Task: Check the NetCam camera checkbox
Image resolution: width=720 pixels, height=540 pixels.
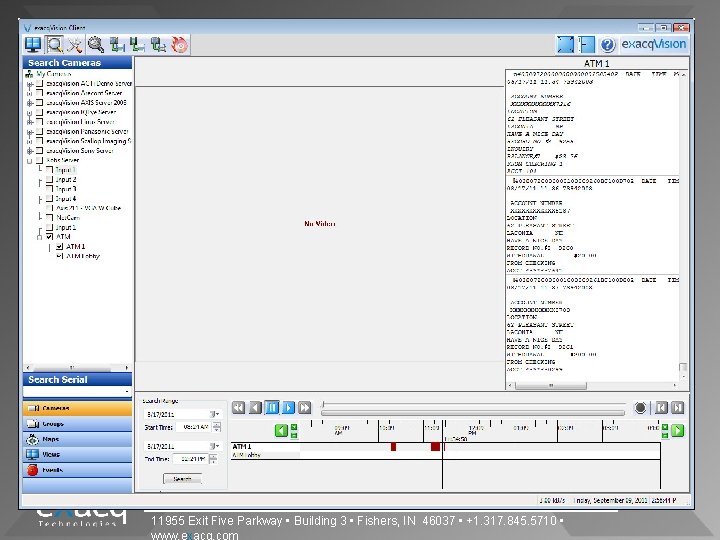Action: [x=50, y=218]
